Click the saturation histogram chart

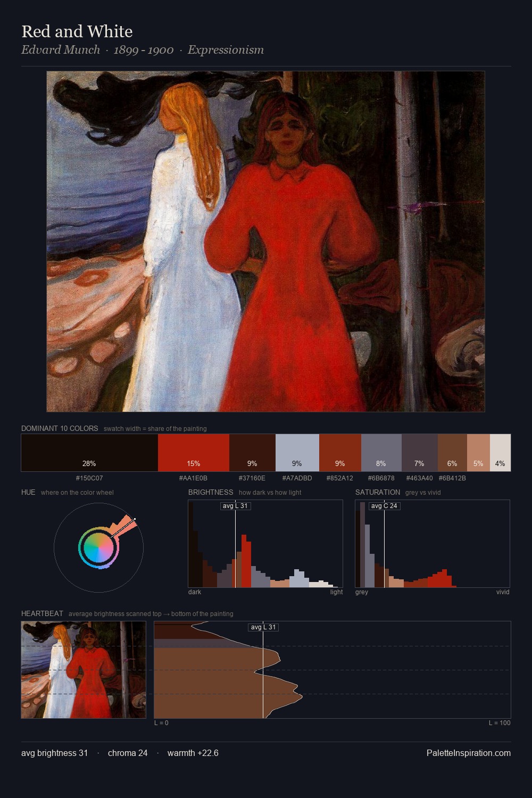pos(433,544)
